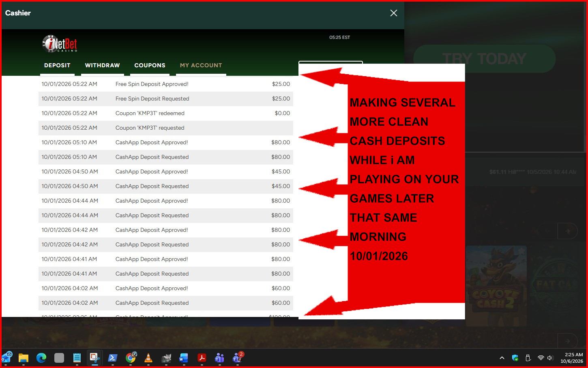
Task: Open the volume control in system tray
Action: click(x=550, y=358)
